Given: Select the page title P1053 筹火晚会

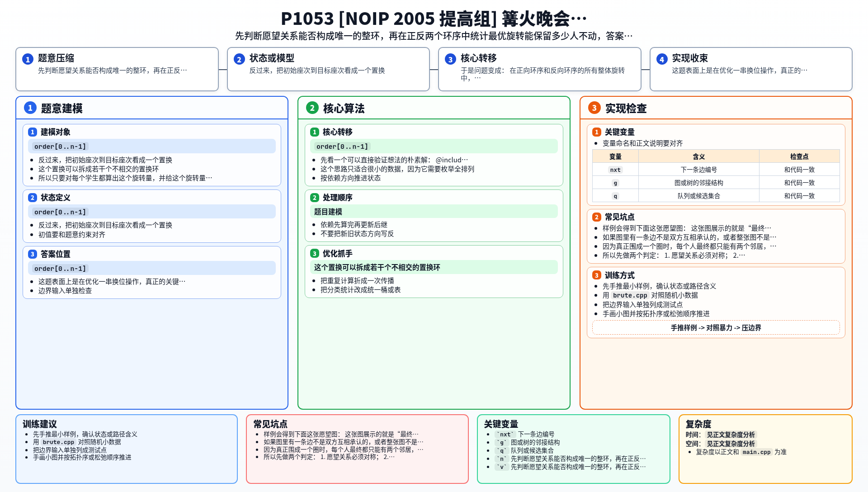Looking at the screenshot, I should (434, 19).
